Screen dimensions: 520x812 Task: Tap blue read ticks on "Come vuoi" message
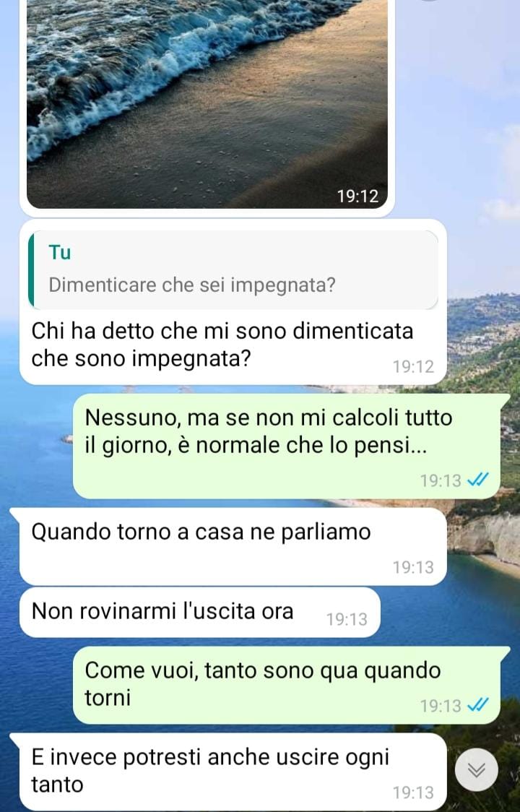(477, 705)
